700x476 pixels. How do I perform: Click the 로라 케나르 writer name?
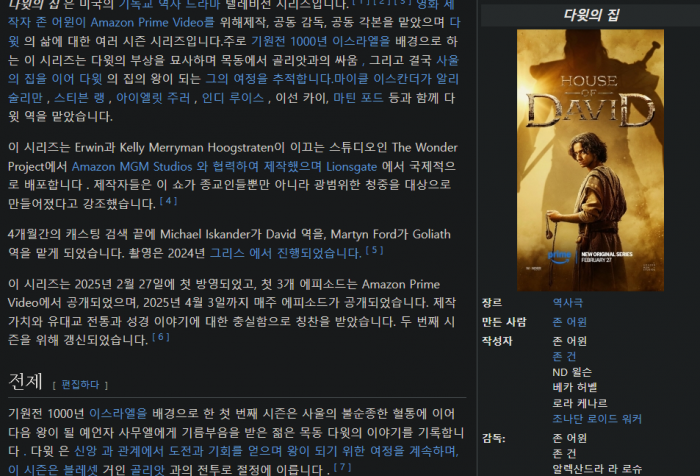pyautogui.click(x=580, y=403)
